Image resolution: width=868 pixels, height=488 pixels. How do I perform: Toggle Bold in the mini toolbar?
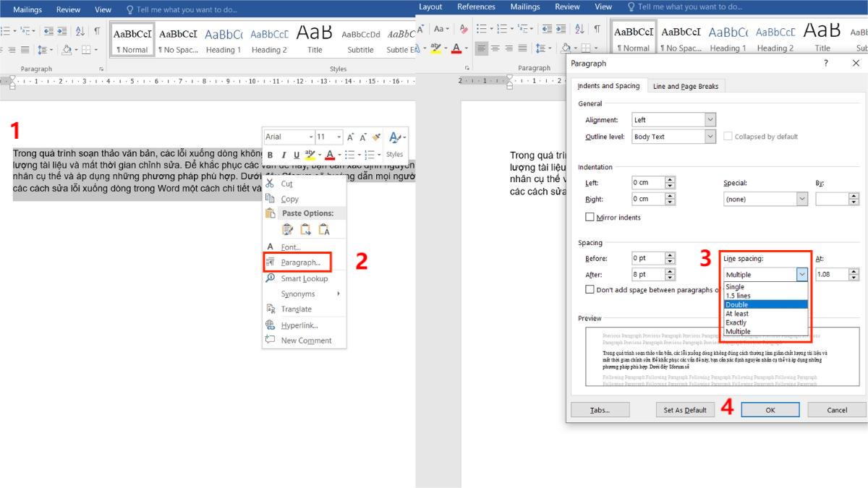270,155
